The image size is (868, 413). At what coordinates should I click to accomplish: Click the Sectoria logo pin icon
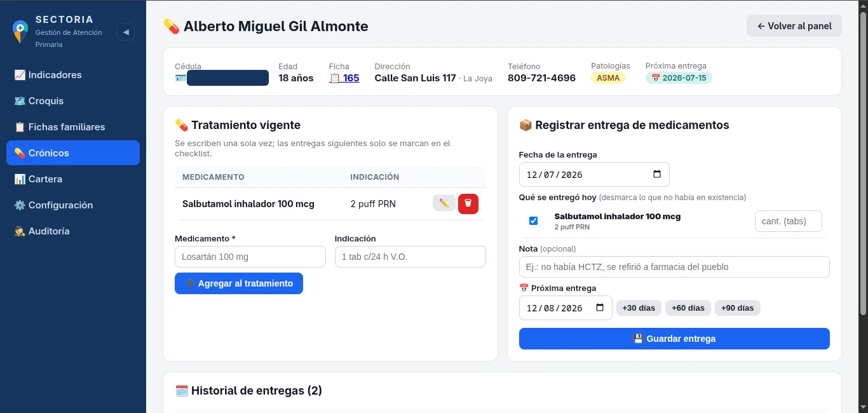coord(20,31)
